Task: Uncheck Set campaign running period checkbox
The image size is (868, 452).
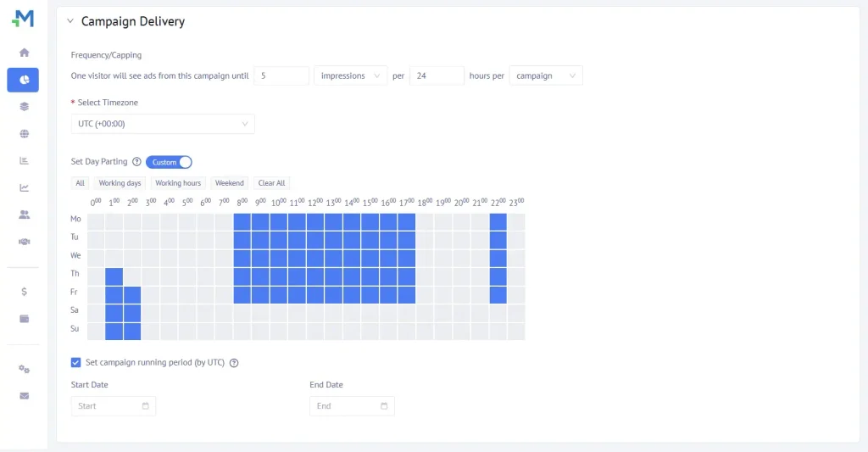Action: click(x=75, y=362)
